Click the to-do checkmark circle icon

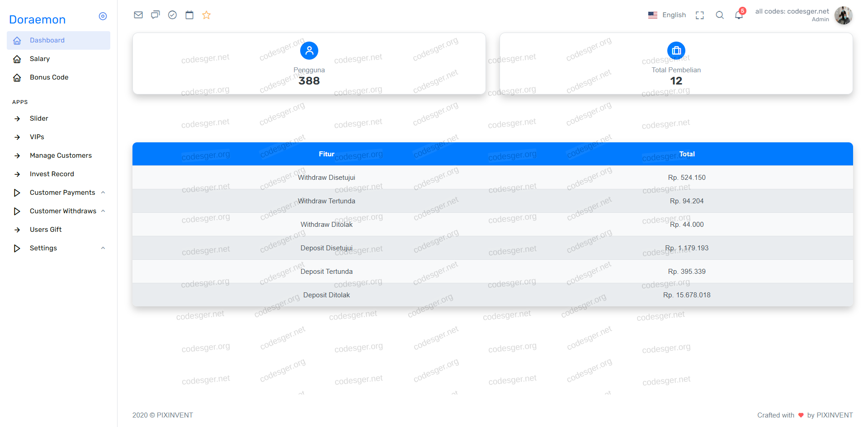click(x=172, y=15)
